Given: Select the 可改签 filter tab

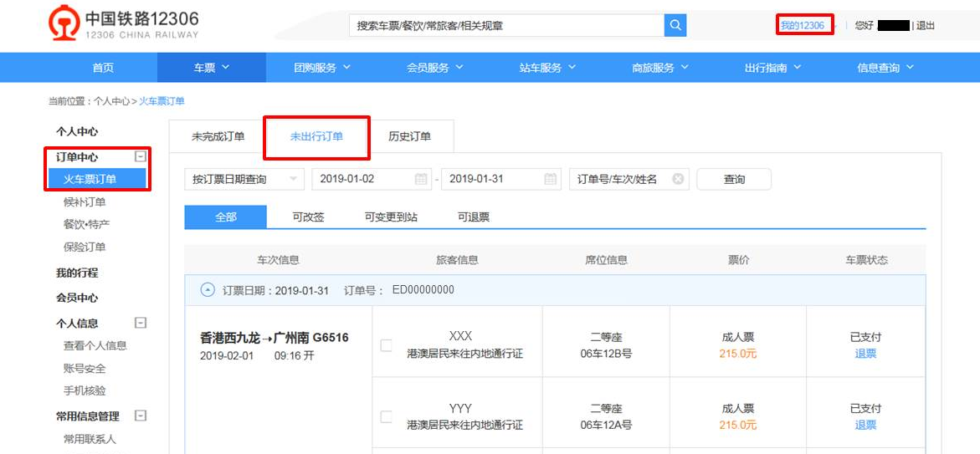Looking at the screenshot, I should point(308,217).
